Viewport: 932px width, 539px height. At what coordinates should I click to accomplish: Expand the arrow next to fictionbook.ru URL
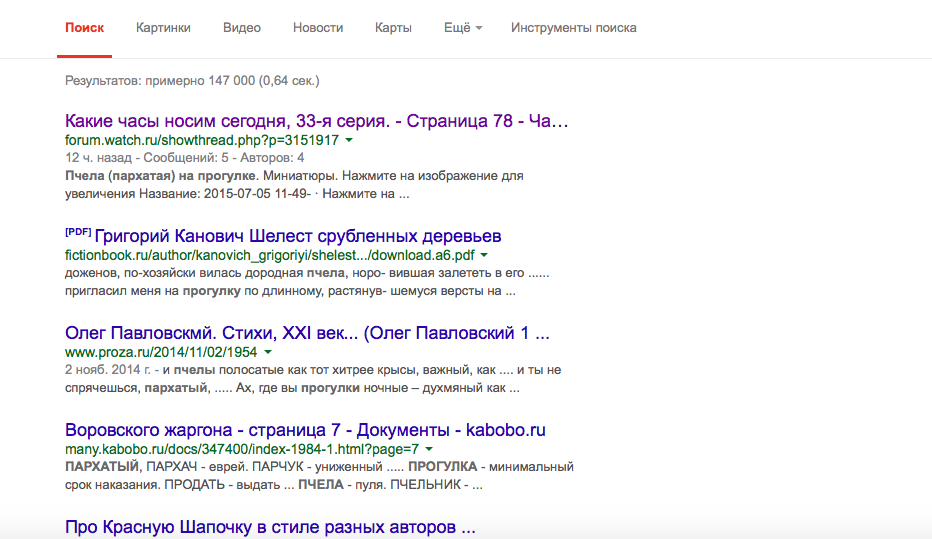(x=484, y=256)
